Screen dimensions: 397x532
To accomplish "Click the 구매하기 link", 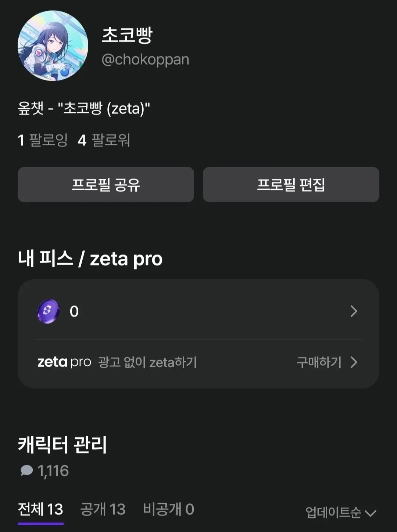I will (319, 362).
